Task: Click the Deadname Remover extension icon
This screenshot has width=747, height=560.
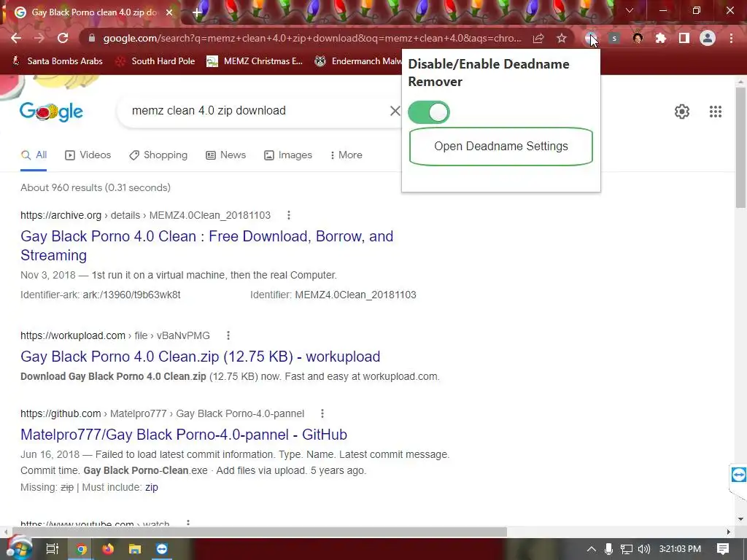Action: pyautogui.click(x=591, y=38)
